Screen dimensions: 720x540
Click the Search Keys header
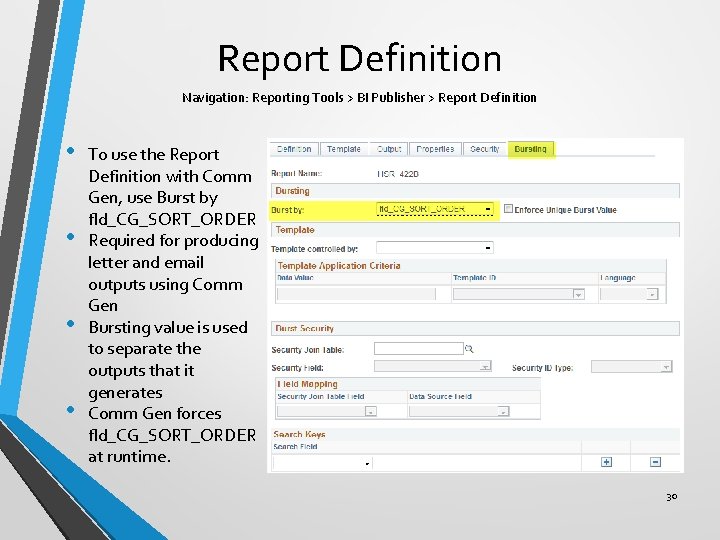[x=299, y=434]
